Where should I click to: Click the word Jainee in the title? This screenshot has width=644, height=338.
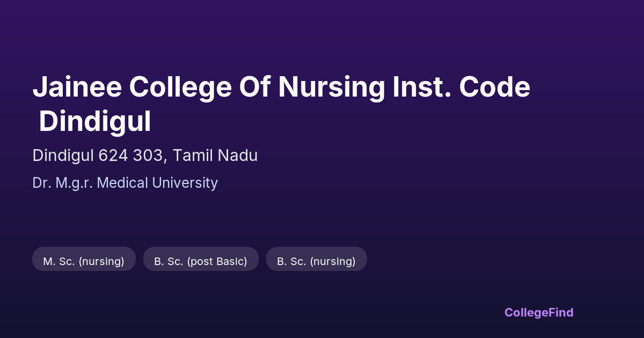[75, 87]
